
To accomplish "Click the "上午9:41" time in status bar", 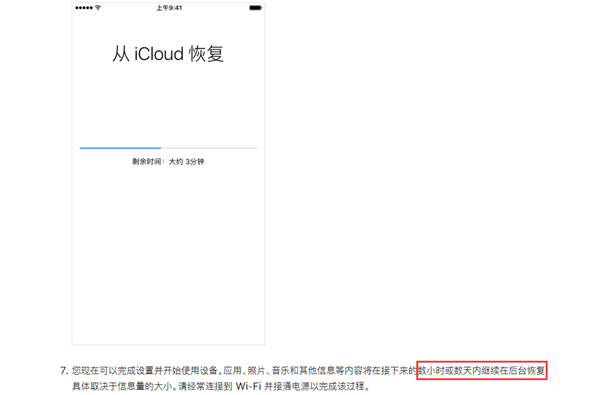I will coord(169,8).
